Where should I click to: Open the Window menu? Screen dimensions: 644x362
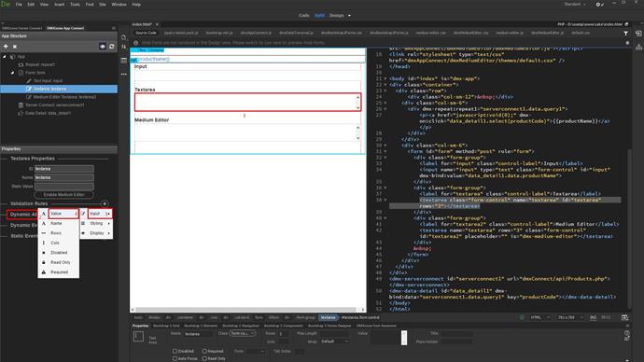coord(119,5)
